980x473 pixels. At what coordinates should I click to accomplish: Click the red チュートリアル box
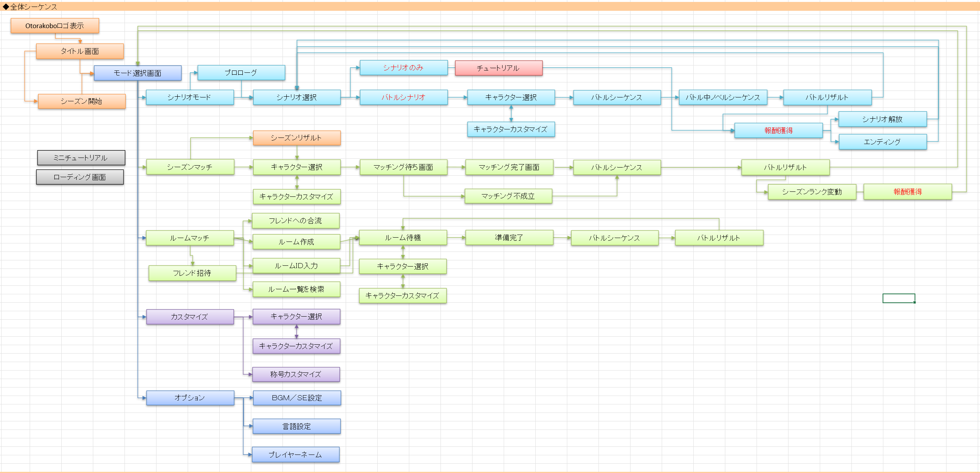click(x=499, y=68)
